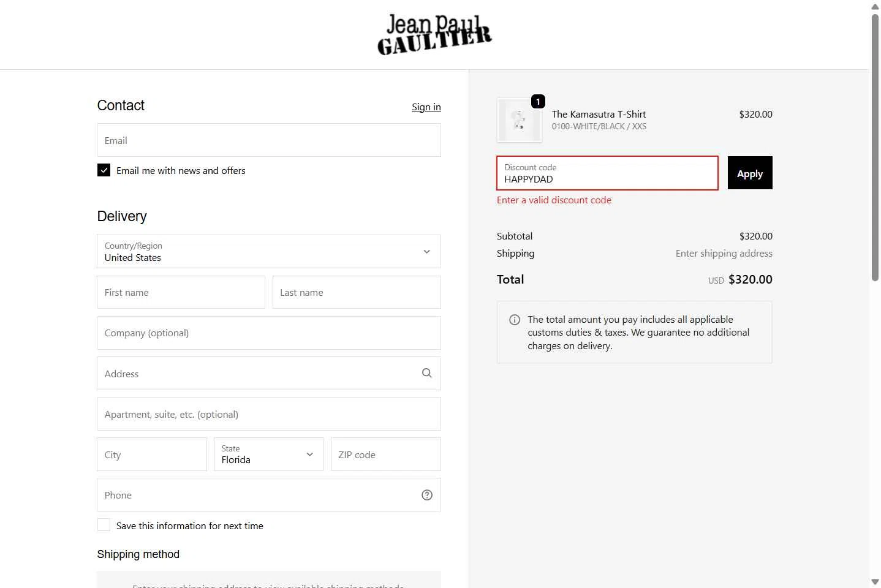The height and width of the screenshot is (588, 881).
Task: Click the Enter shipping address text
Action: pyautogui.click(x=724, y=253)
